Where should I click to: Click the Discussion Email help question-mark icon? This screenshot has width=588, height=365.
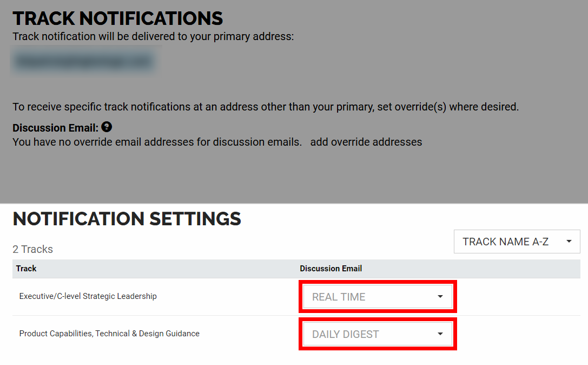[x=107, y=127]
